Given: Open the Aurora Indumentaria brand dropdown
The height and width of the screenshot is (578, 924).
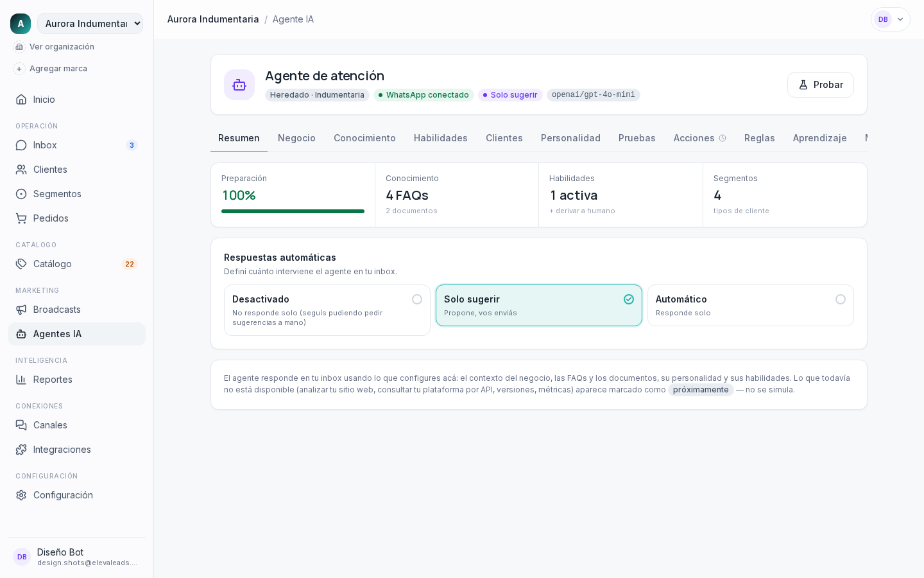Looking at the screenshot, I should click(90, 24).
